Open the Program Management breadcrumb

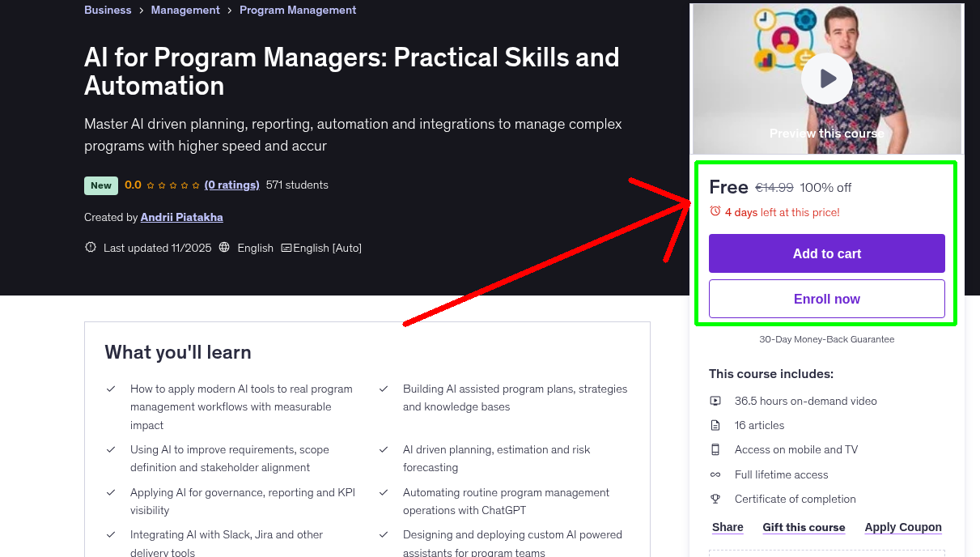point(298,10)
